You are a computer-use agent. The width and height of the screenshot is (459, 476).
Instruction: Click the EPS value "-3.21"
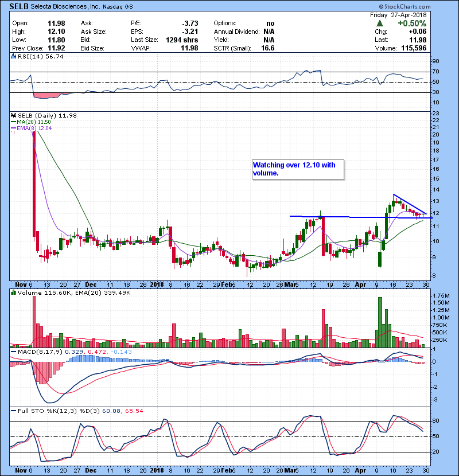190,32
